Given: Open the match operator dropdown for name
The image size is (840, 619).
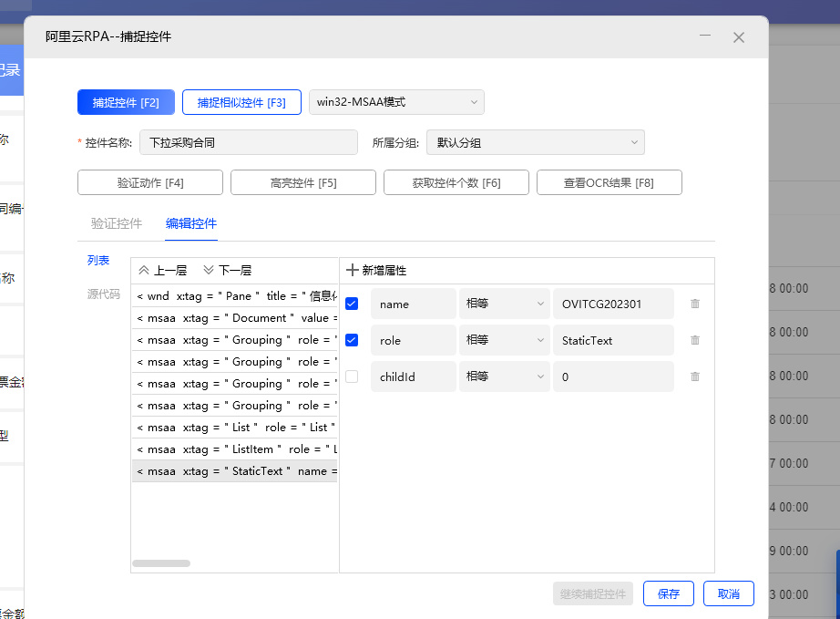Looking at the screenshot, I should [504, 304].
